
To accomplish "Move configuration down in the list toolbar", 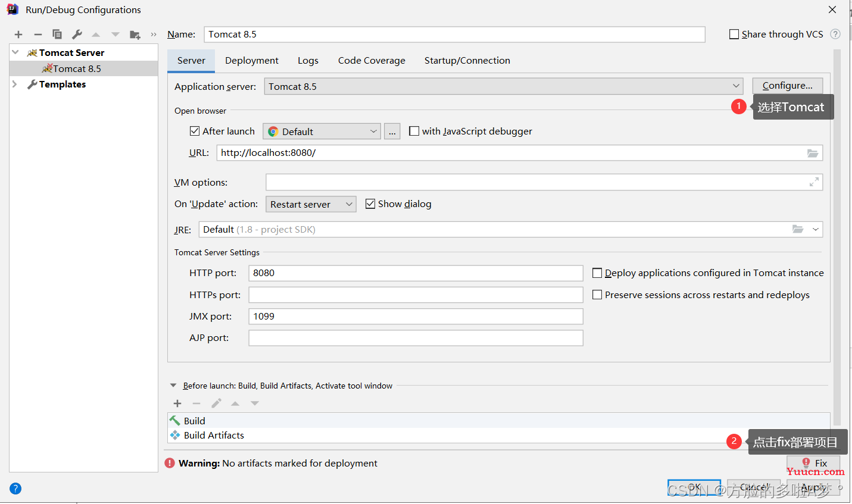I will pyautogui.click(x=116, y=35).
